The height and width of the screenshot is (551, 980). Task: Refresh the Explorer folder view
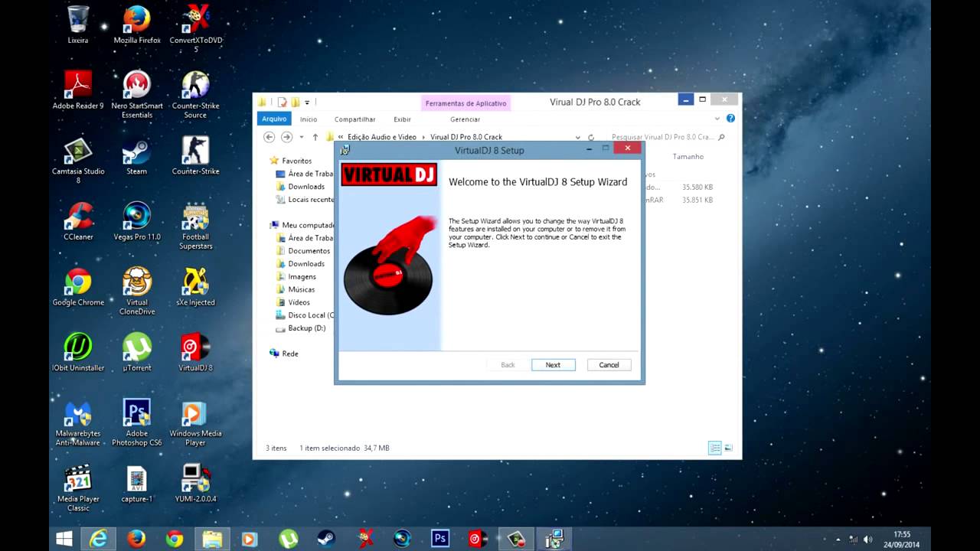pyautogui.click(x=590, y=137)
